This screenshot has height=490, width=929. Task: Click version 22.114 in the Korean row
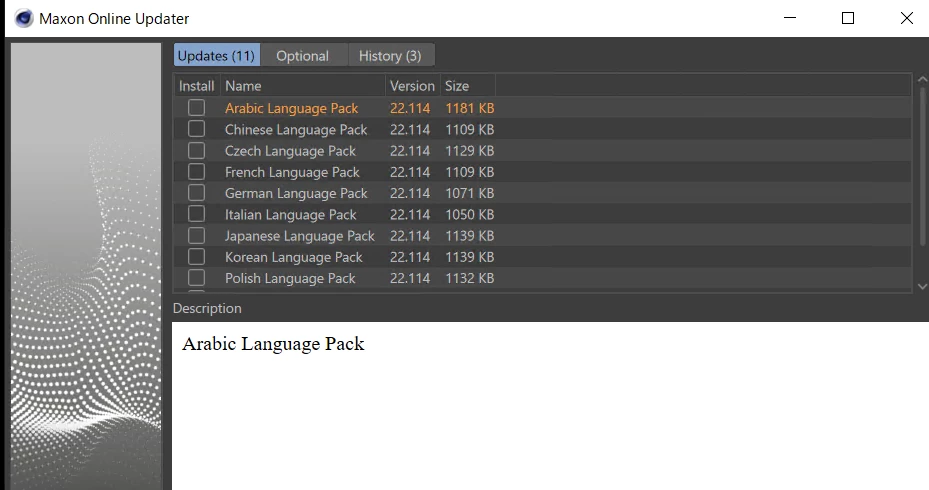click(x=410, y=258)
